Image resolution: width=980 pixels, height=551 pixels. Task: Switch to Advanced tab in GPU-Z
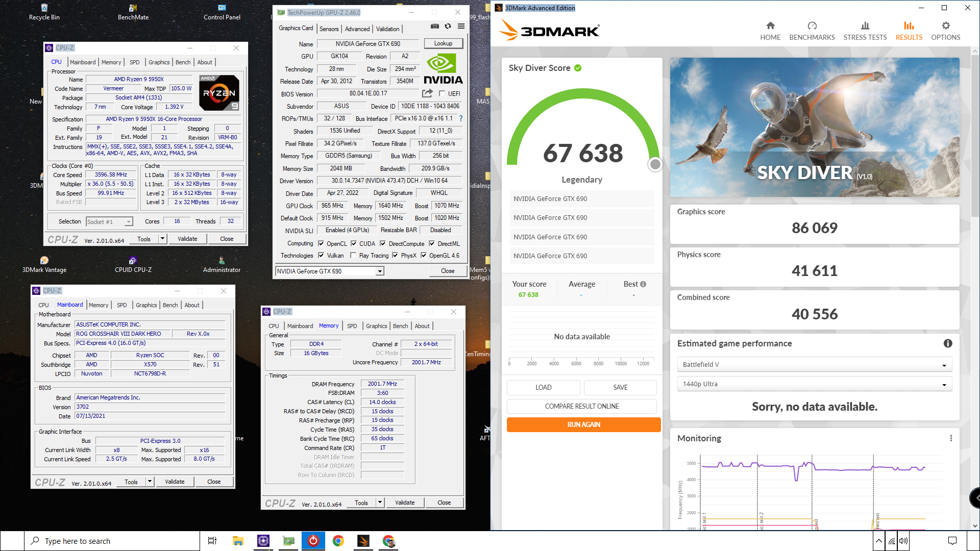pyautogui.click(x=357, y=29)
